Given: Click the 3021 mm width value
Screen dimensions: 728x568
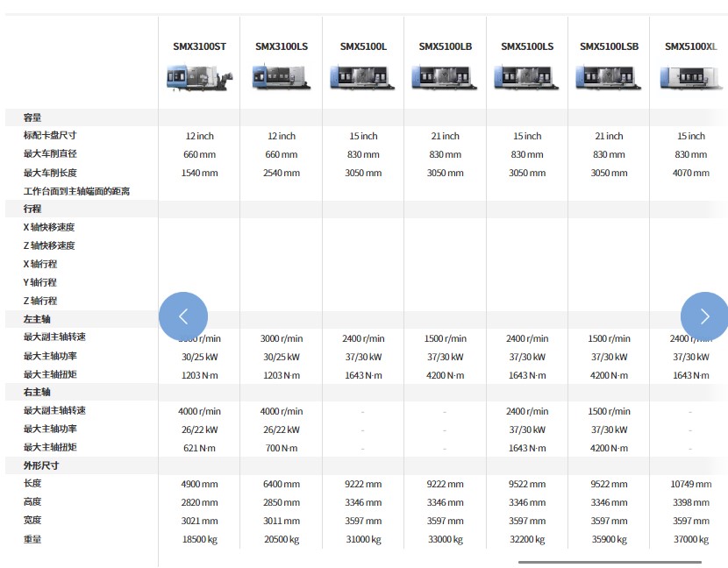Looking at the screenshot, I should pyautogui.click(x=200, y=522).
